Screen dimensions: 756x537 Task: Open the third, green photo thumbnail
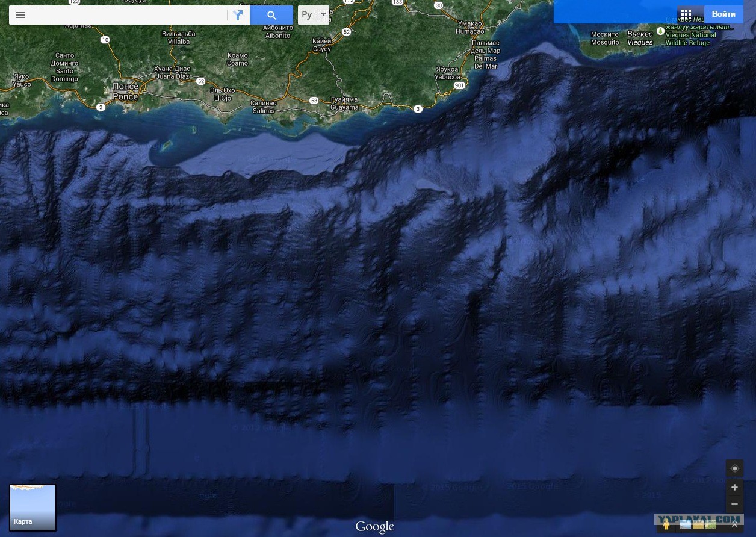(711, 524)
